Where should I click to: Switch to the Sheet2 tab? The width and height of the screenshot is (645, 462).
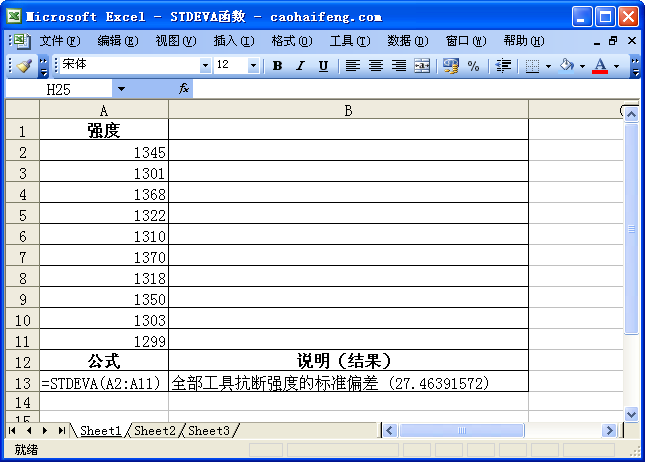point(155,431)
